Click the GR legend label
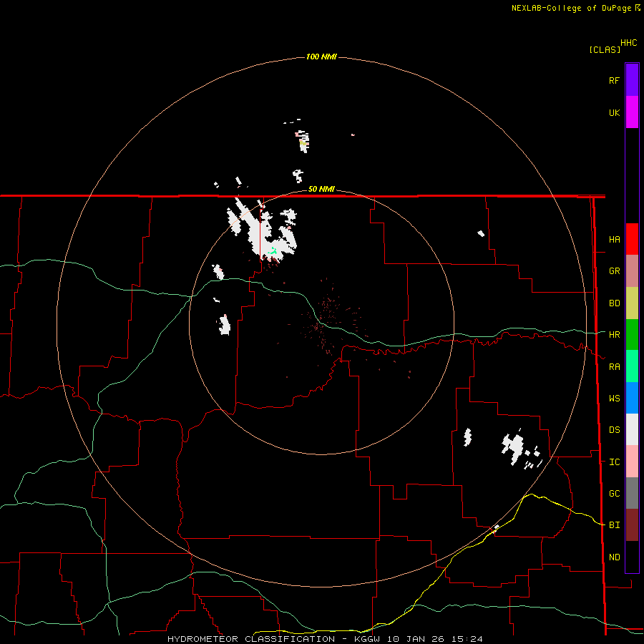The height and width of the screenshot is (644, 644). pos(614,271)
